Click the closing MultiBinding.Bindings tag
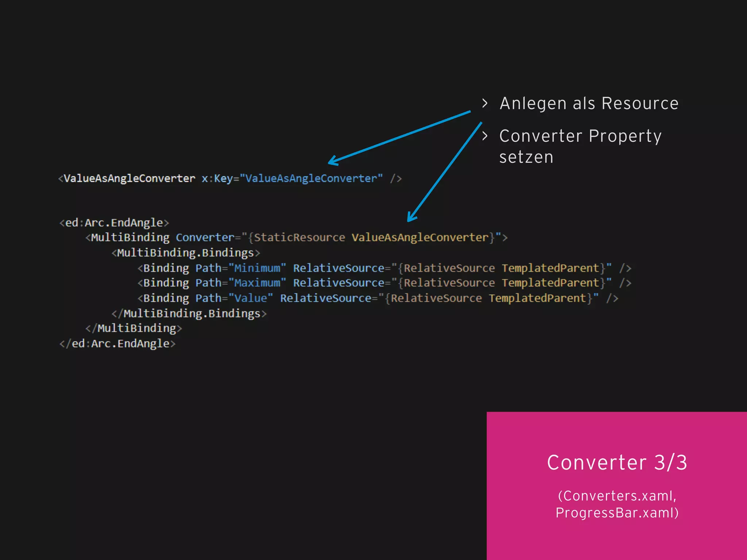 189,314
